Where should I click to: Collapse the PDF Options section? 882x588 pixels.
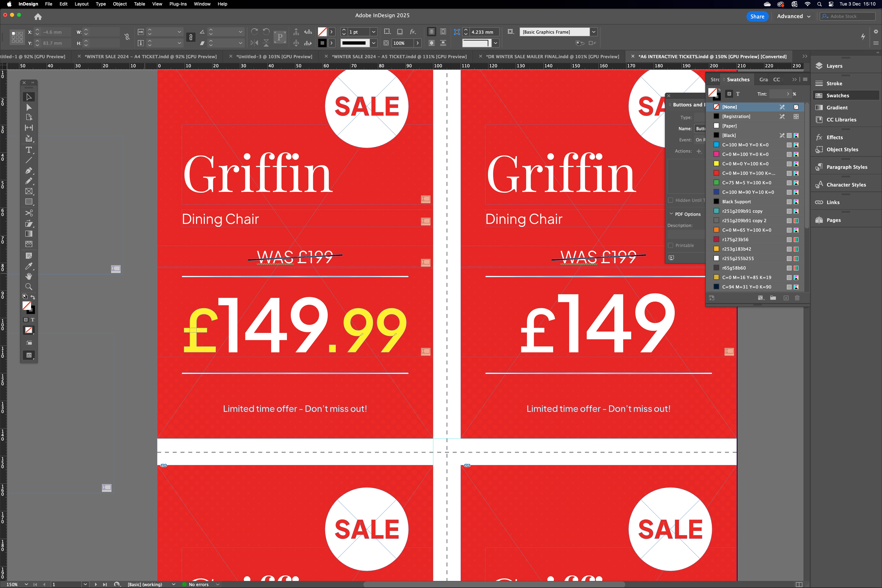click(x=671, y=214)
